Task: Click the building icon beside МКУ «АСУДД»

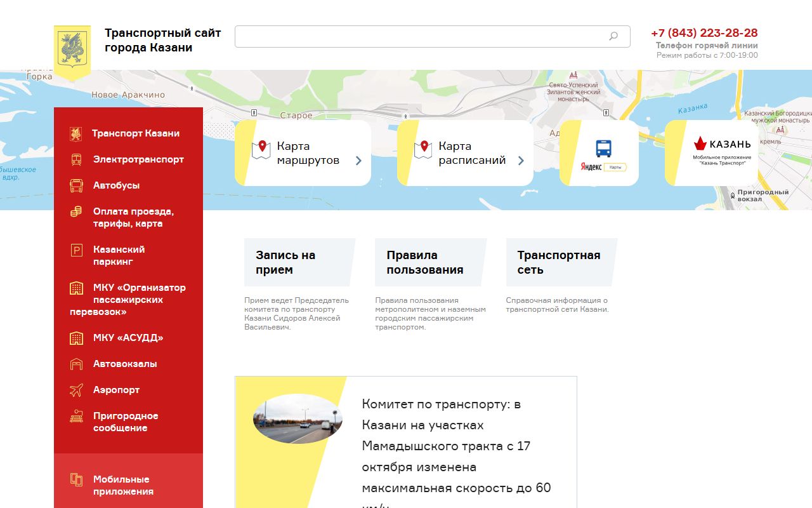Action: point(76,338)
